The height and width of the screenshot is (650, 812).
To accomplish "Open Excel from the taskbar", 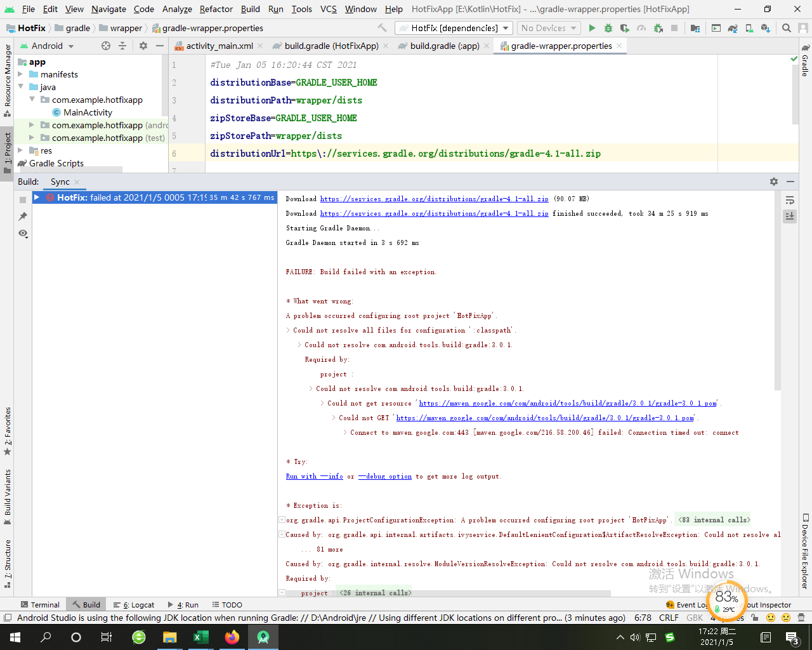I will click(x=201, y=637).
